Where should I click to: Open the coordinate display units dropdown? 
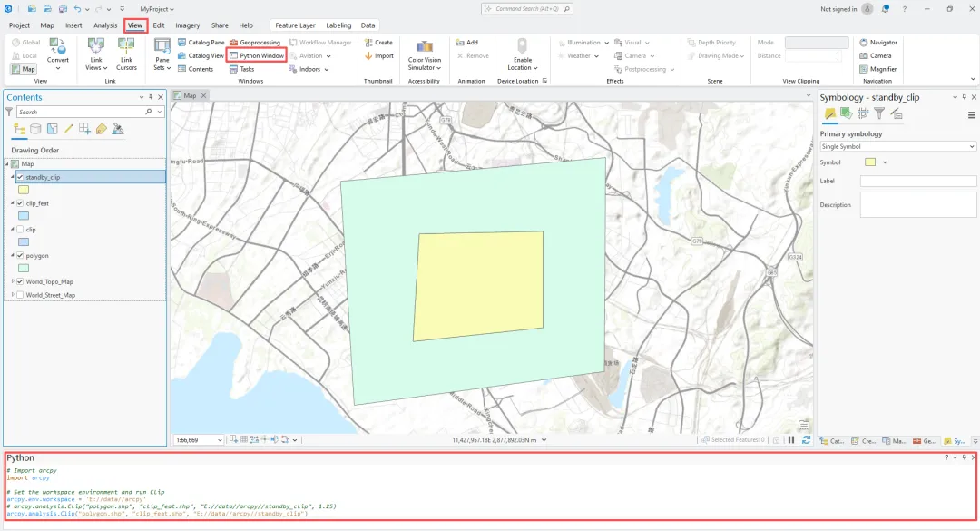coord(544,440)
